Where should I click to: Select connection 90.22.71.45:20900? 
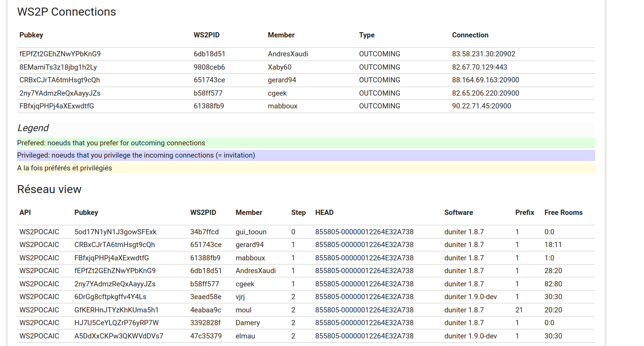click(x=481, y=106)
